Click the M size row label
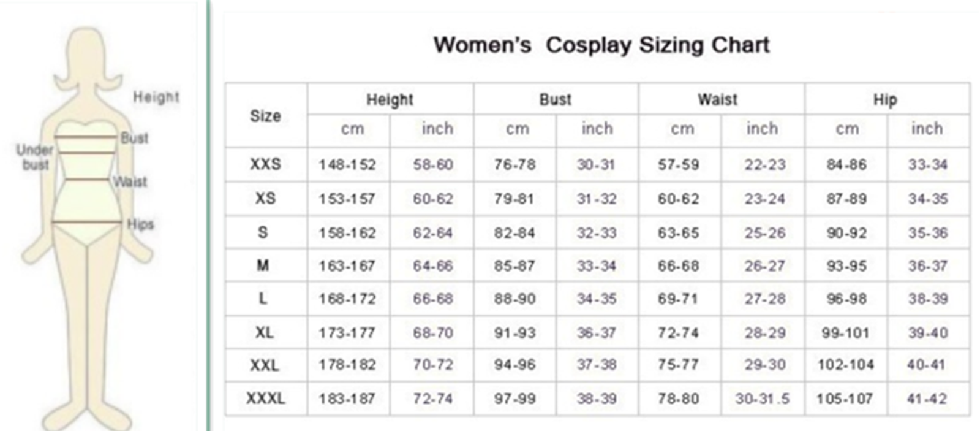The width and height of the screenshot is (980, 431). tap(263, 266)
